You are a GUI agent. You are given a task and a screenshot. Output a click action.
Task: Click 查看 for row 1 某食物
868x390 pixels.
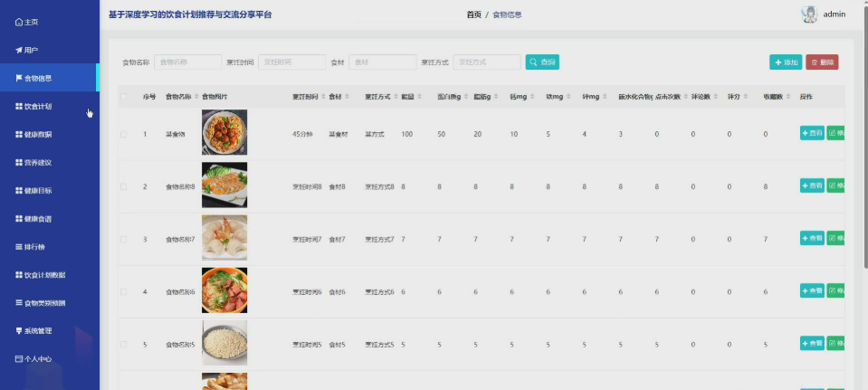pos(812,133)
